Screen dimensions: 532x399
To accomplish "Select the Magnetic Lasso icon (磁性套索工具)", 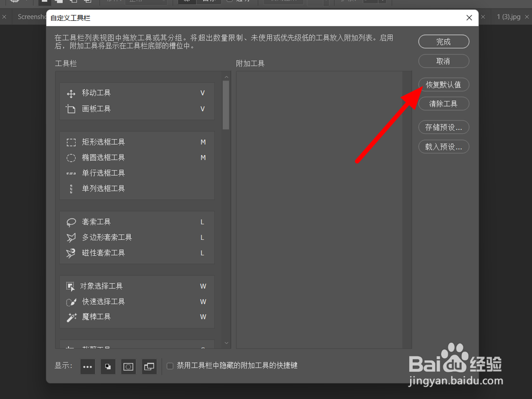I will click(71, 253).
